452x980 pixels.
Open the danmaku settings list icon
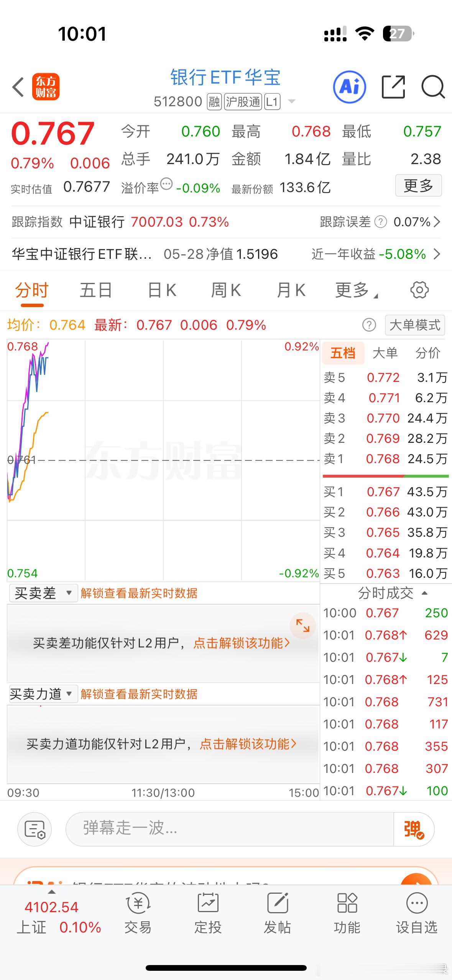point(35,830)
